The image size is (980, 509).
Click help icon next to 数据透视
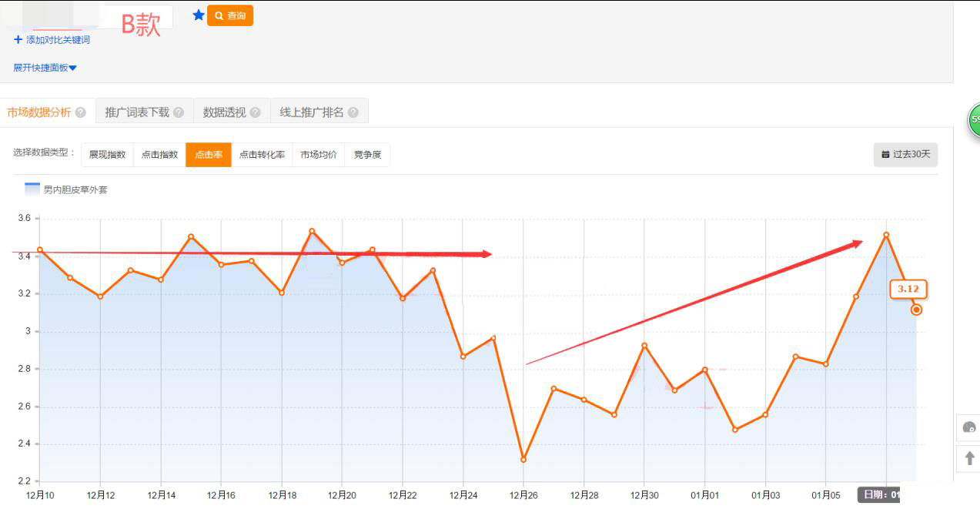point(256,112)
